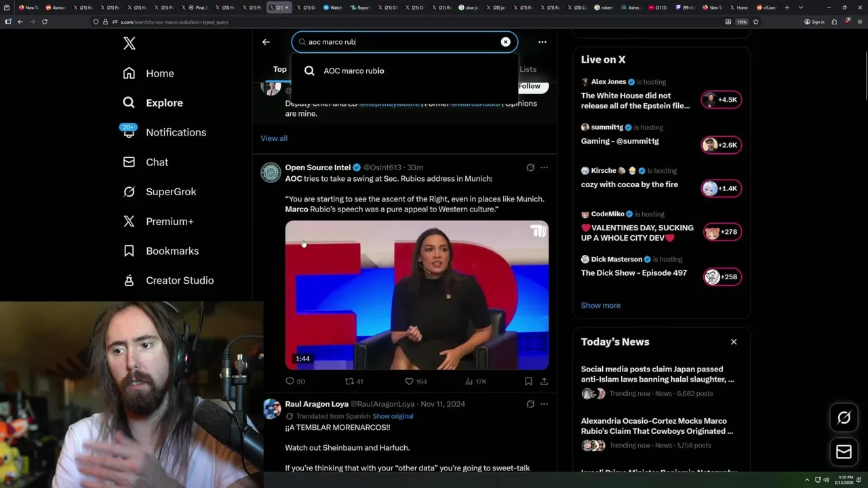
Task: Click taskbar volume icon
Action: tap(826, 480)
